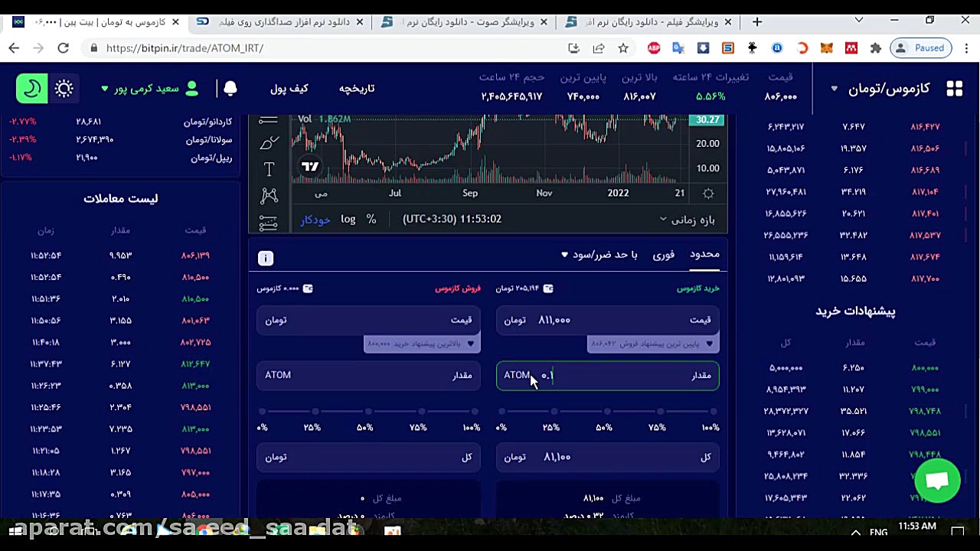
Task: Open the Google Translate extension
Action: (678, 48)
